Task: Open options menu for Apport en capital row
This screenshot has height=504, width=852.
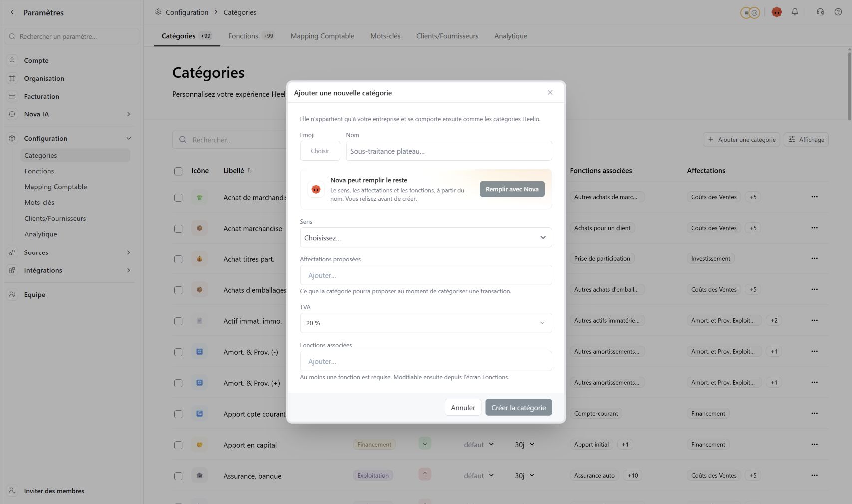Action: coord(814,444)
